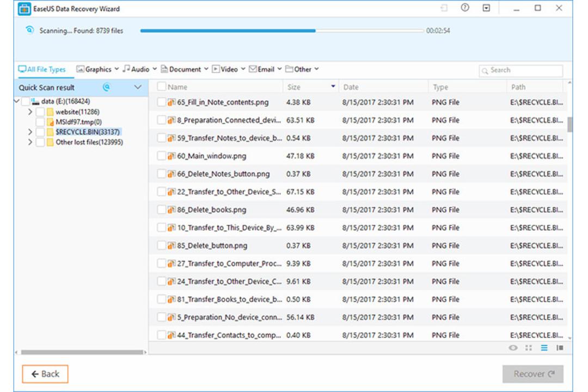This screenshot has width=588, height=392.
Task: Toggle the preview eye icon
Action: pos(513,348)
